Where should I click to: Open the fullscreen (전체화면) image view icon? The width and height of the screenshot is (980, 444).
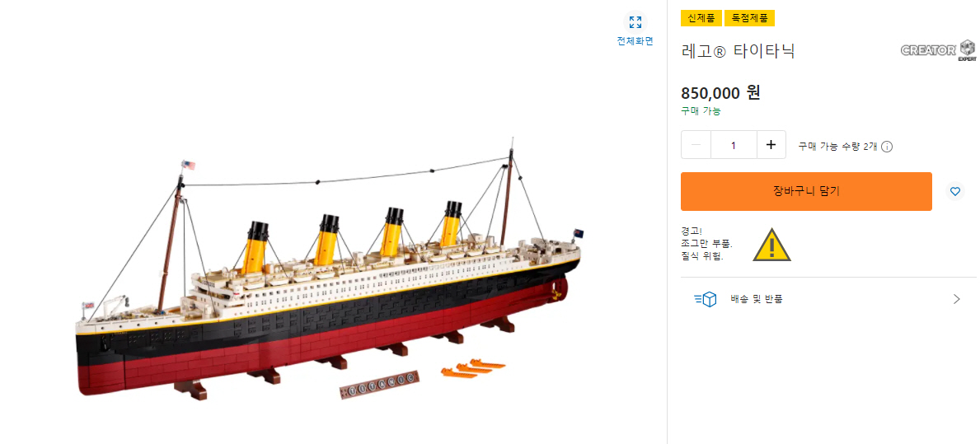(x=635, y=22)
